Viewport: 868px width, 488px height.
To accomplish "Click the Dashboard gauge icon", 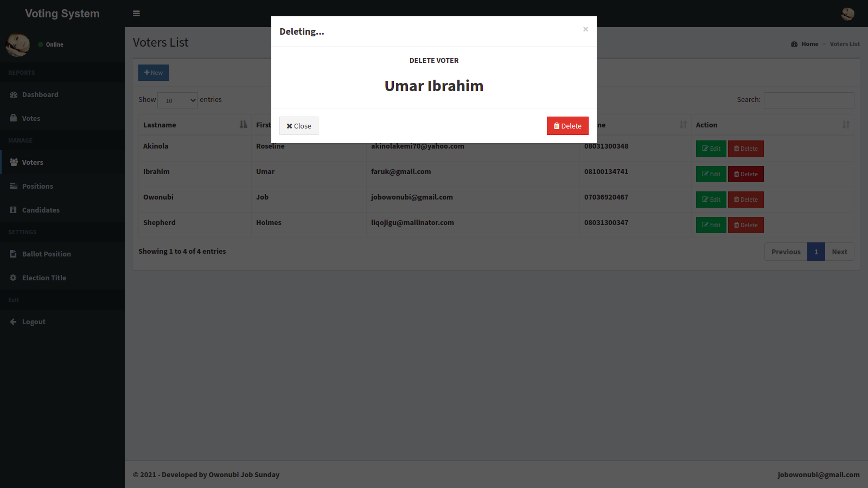I will 14,94.
